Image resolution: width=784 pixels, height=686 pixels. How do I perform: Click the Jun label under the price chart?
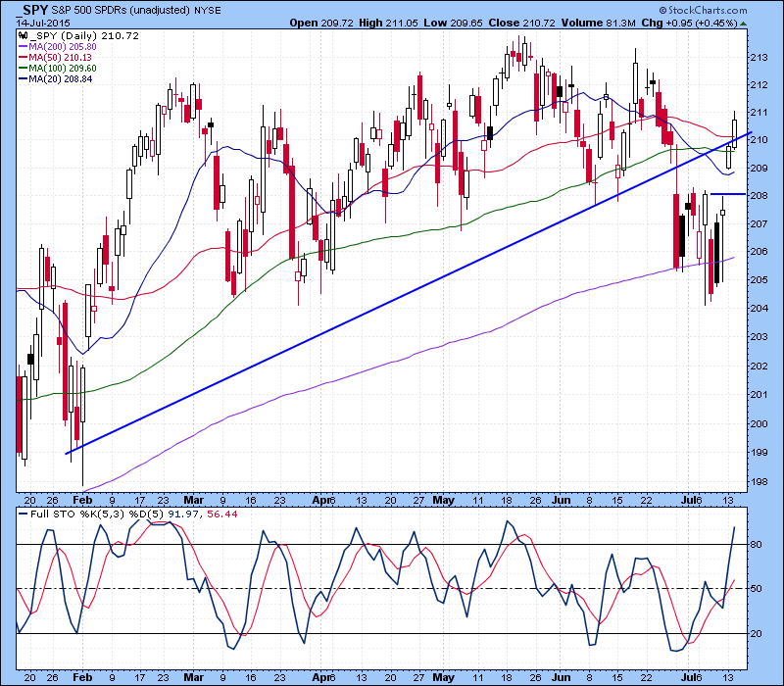(x=562, y=500)
